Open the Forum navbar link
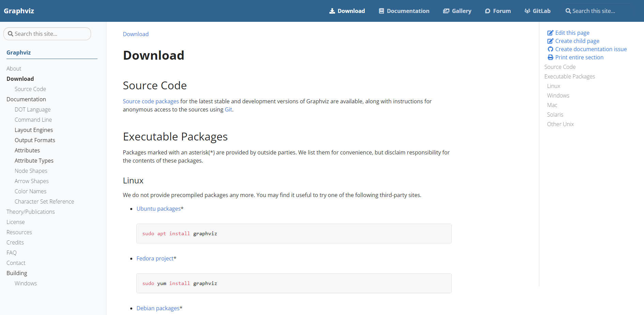The image size is (644, 315). click(498, 11)
